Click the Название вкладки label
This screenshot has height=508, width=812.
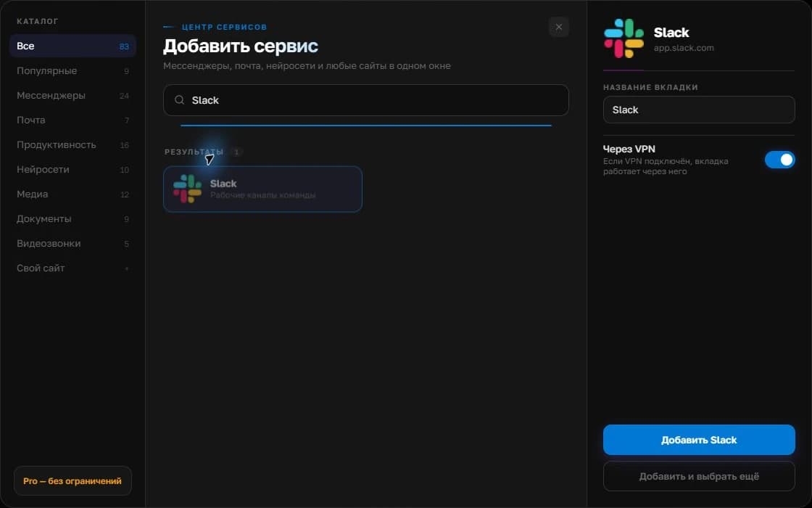[x=650, y=87]
